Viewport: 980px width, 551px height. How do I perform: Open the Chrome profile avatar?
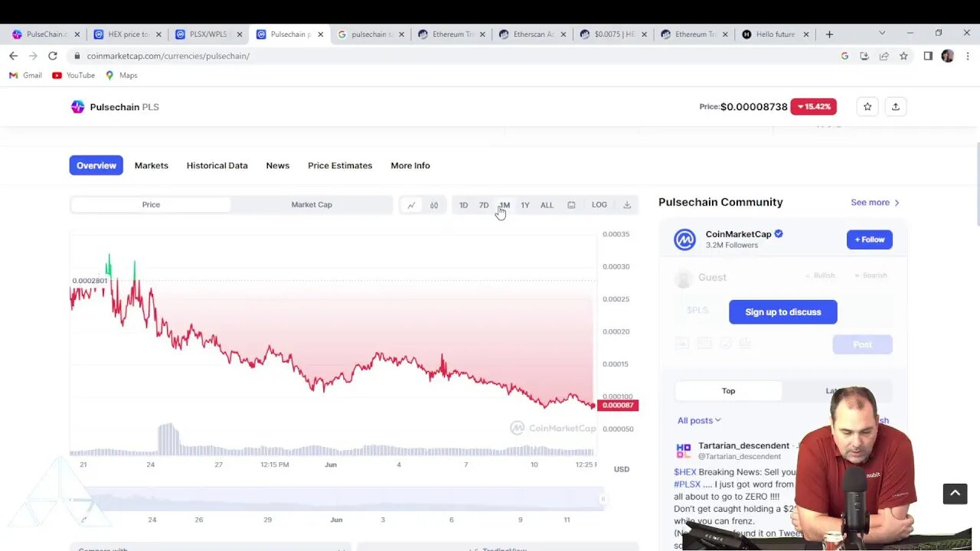(948, 56)
